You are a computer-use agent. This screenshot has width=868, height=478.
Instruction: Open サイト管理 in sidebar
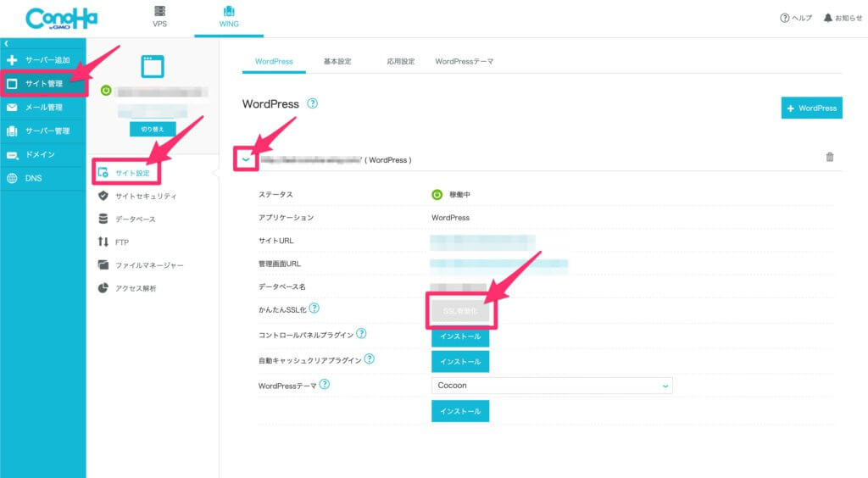tap(43, 84)
